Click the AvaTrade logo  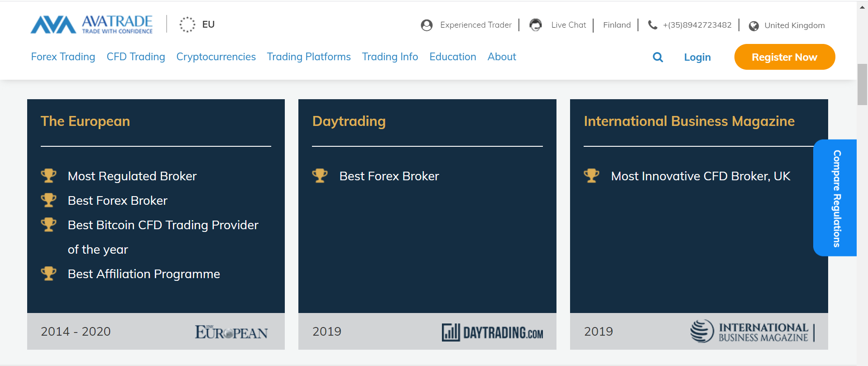(91, 24)
